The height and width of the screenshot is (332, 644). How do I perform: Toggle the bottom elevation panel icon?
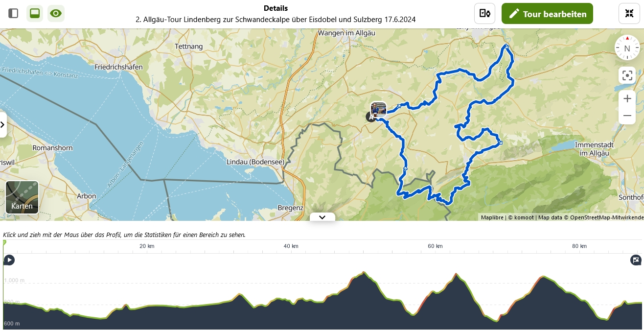coord(35,13)
